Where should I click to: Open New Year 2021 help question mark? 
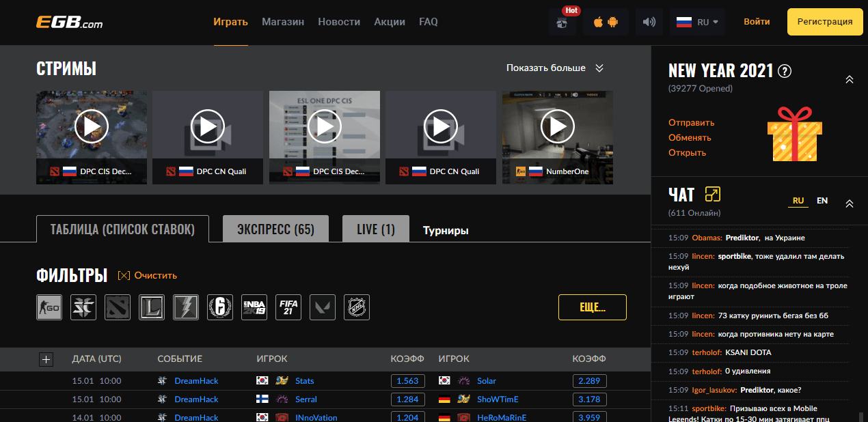pos(785,71)
